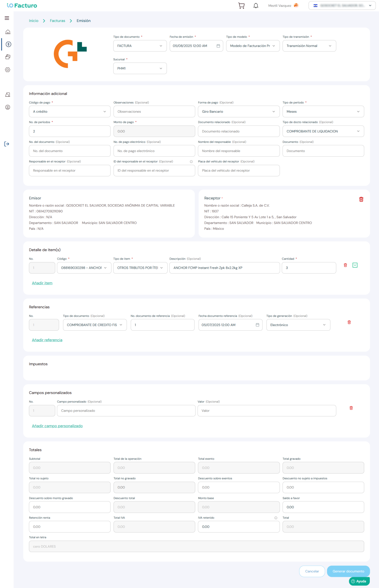Image resolution: width=379 pixels, height=588 pixels.
Task: Open the building icon in sidebar
Action: pyautogui.click(x=8, y=95)
